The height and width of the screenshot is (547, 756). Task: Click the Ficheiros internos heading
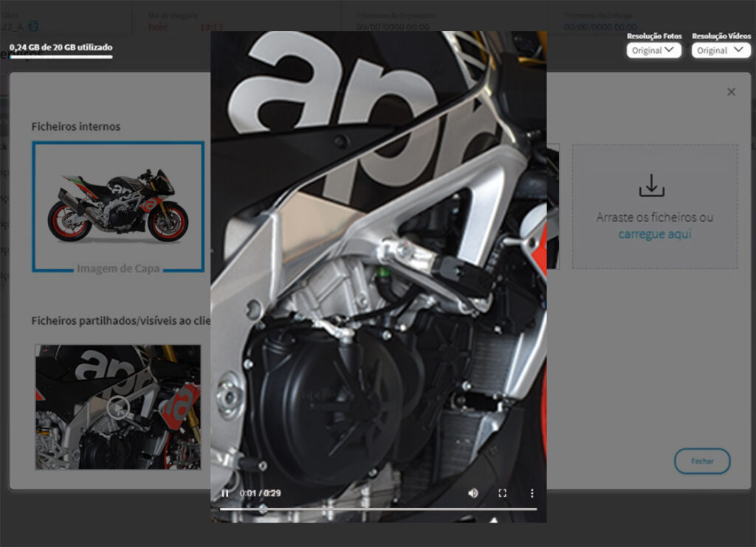click(75, 126)
